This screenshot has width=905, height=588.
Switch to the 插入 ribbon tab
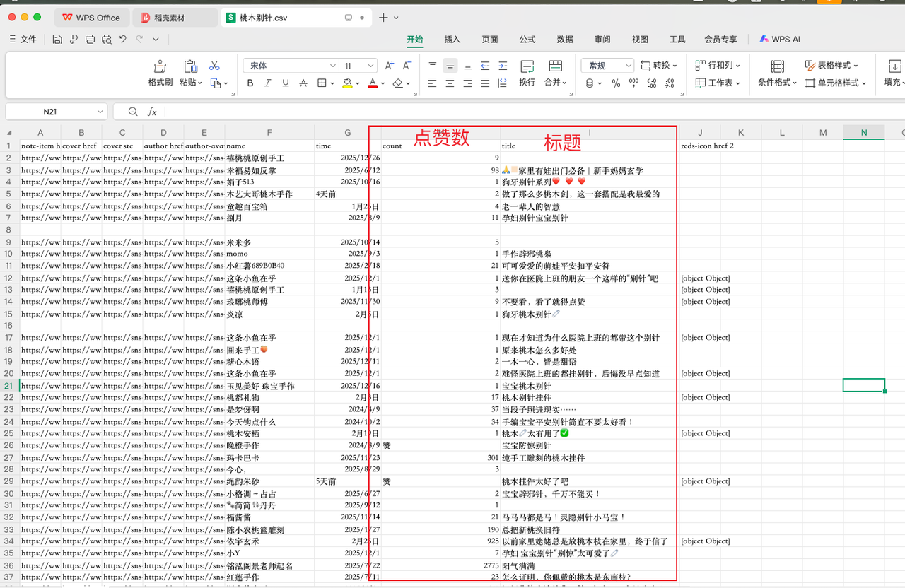pos(452,40)
